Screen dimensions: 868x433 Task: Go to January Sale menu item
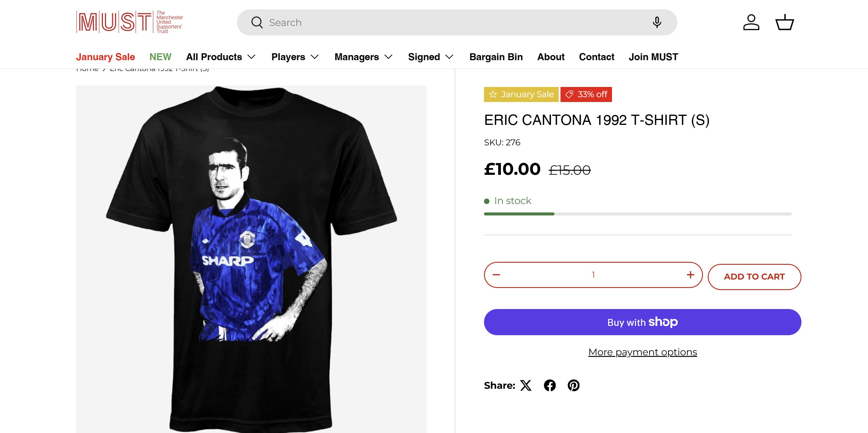pos(105,57)
